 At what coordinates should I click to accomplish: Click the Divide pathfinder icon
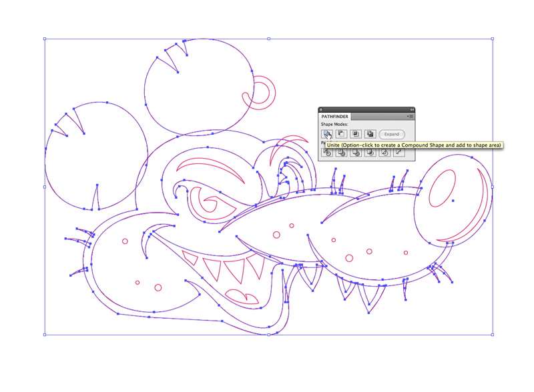click(x=326, y=152)
